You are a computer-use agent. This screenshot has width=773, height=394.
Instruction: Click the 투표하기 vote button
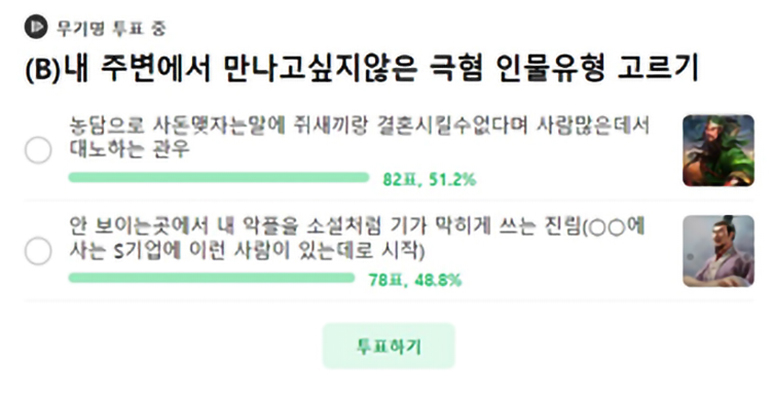pyautogui.click(x=388, y=346)
